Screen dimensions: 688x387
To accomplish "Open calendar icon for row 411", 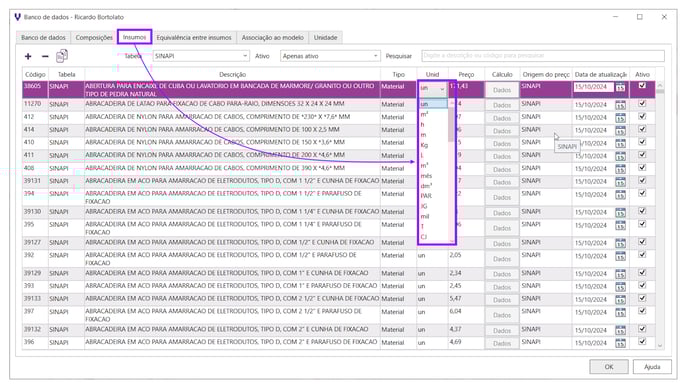I will [x=620, y=156].
